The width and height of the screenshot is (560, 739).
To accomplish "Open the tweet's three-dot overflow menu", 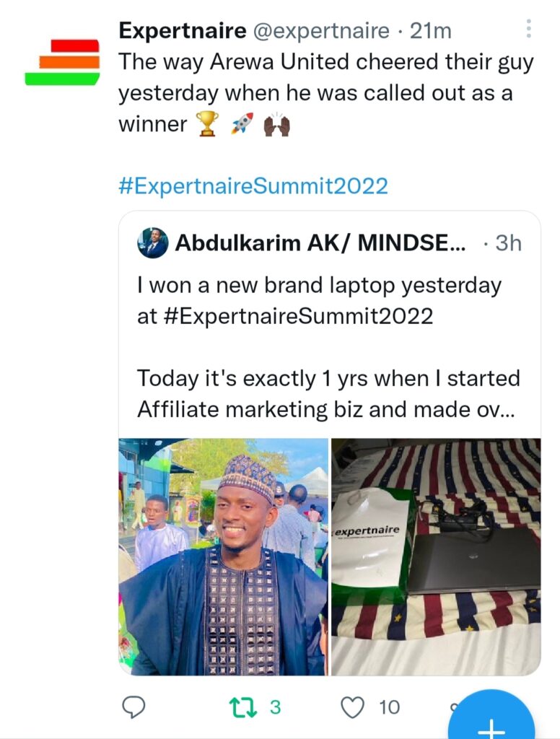I will click(x=528, y=28).
